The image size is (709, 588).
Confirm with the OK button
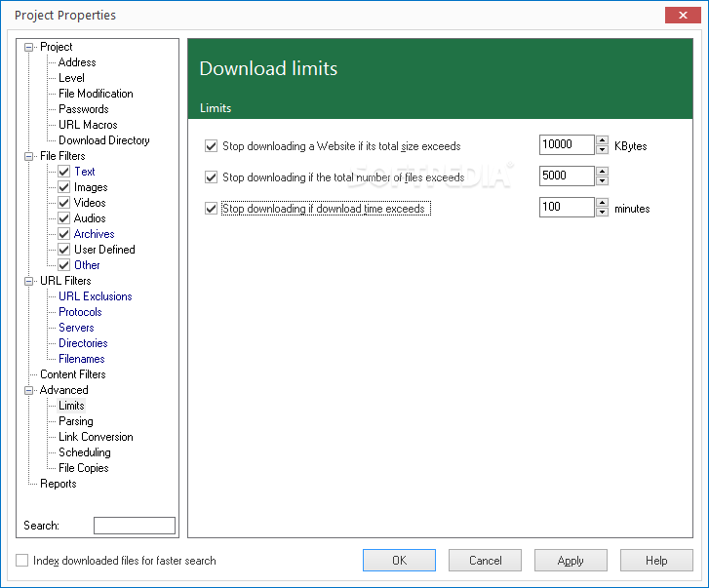pos(399,561)
